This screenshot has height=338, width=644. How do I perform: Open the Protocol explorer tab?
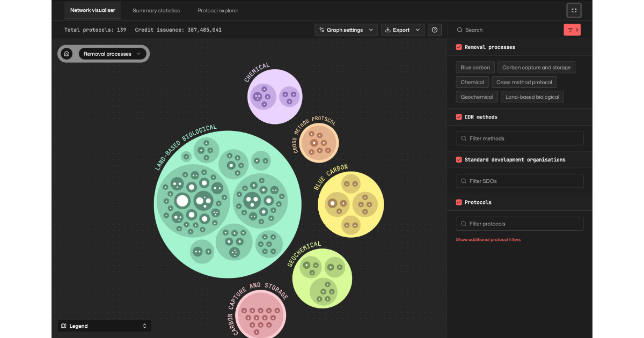coord(218,10)
